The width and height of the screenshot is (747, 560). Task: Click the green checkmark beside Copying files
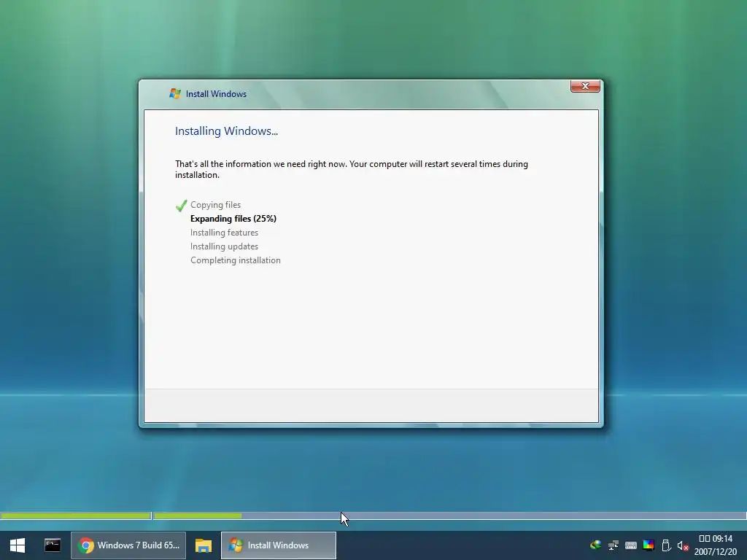pyautogui.click(x=181, y=205)
